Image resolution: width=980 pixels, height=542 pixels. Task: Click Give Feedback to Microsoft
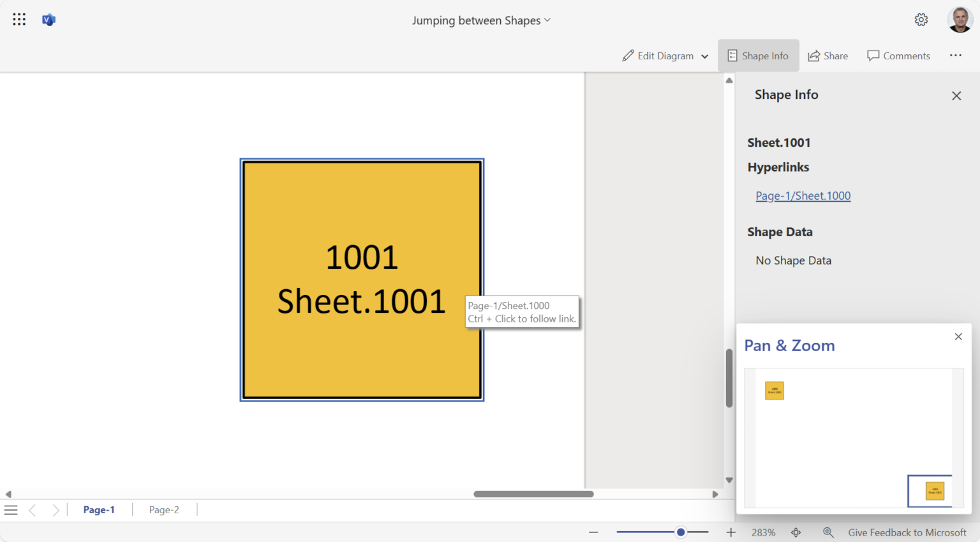point(907,532)
